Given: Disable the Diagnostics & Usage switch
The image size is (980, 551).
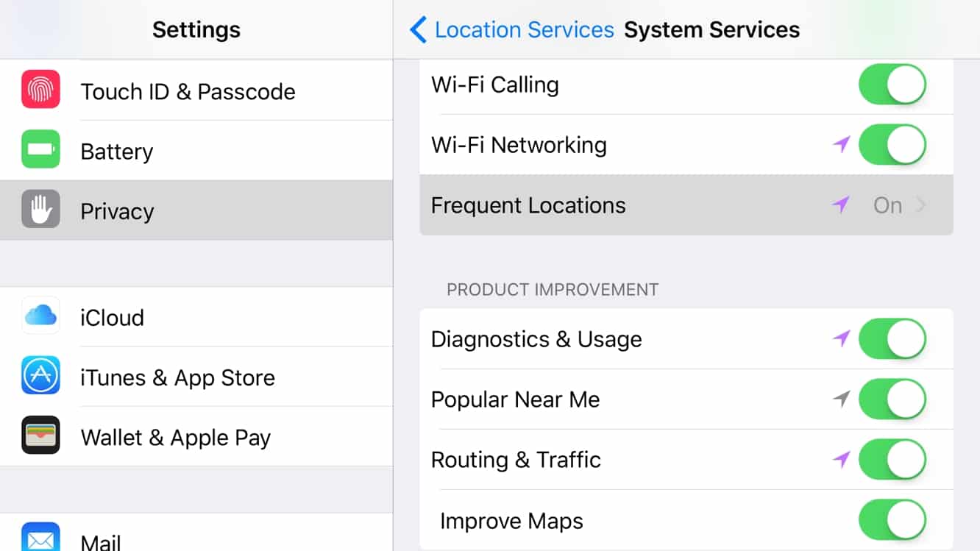Looking at the screenshot, I should click(892, 339).
